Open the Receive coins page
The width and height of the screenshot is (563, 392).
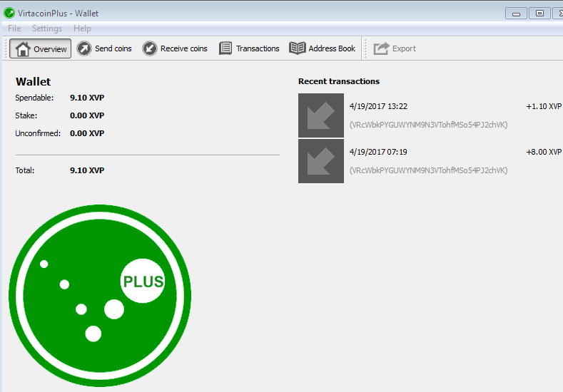pyautogui.click(x=175, y=48)
